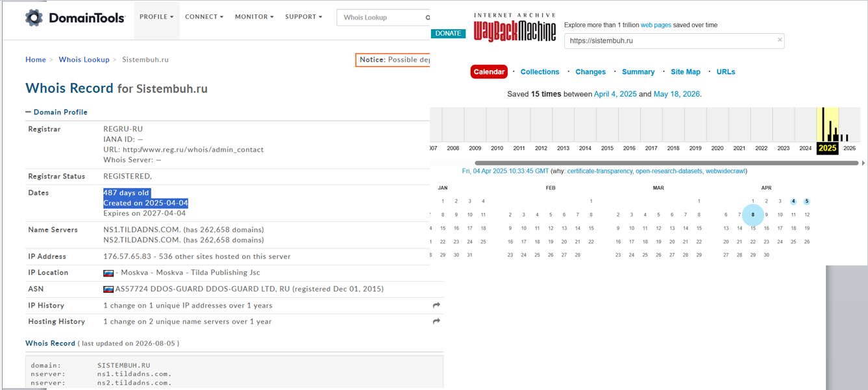
Task: Click the open-research-datasets link
Action: (x=669, y=171)
